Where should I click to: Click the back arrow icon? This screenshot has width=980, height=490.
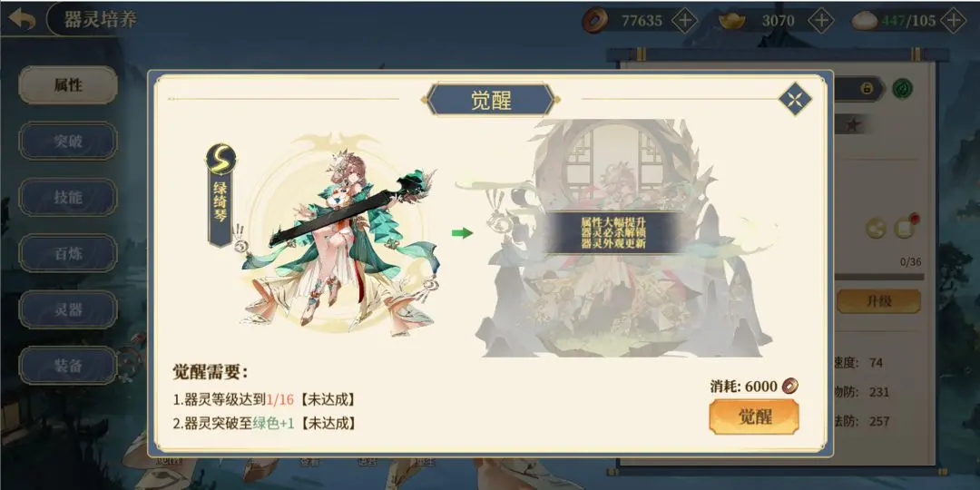(x=23, y=19)
